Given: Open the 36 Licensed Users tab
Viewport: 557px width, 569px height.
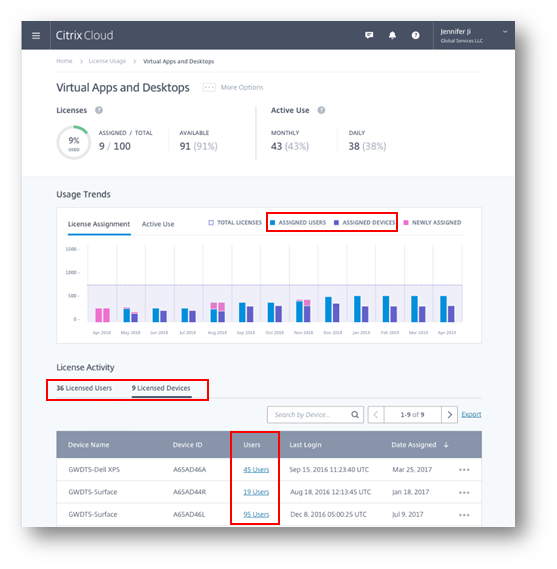Looking at the screenshot, I should (84, 388).
